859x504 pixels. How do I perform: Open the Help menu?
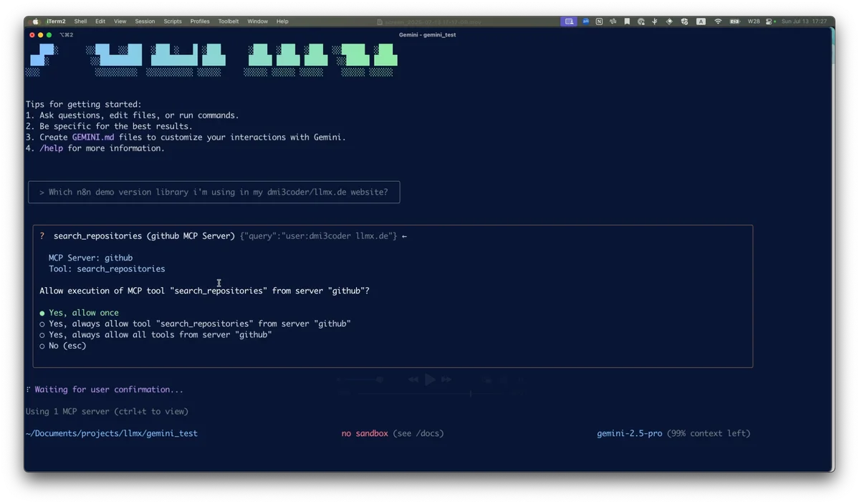[282, 21]
